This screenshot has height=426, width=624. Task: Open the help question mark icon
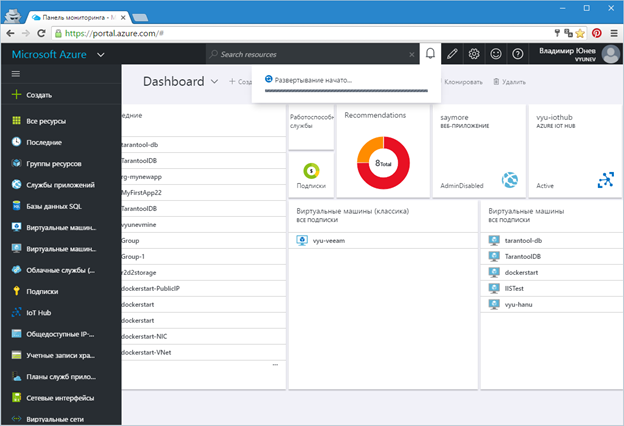(517, 54)
